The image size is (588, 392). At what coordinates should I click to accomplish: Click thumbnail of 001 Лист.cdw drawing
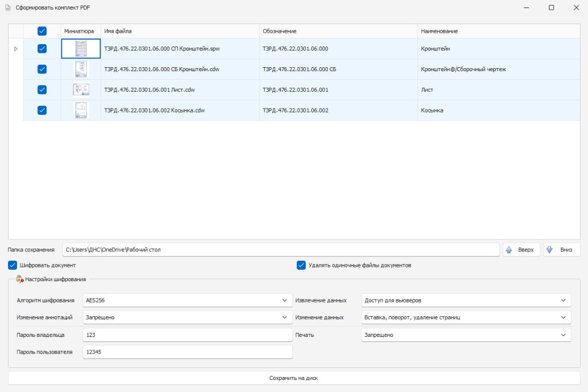coord(81,90)
